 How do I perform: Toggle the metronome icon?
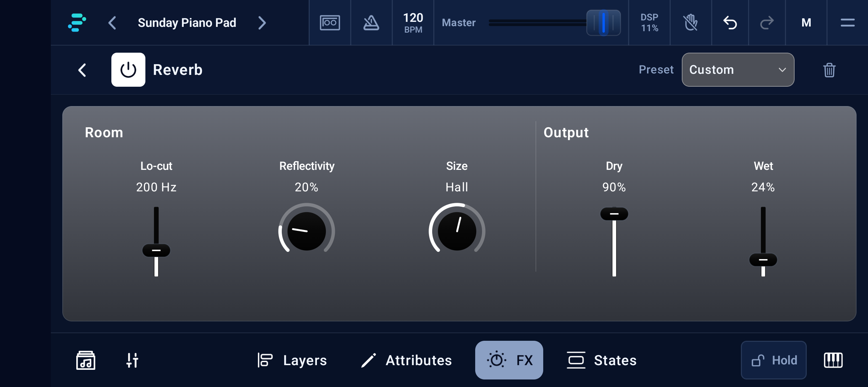[371, 23]
